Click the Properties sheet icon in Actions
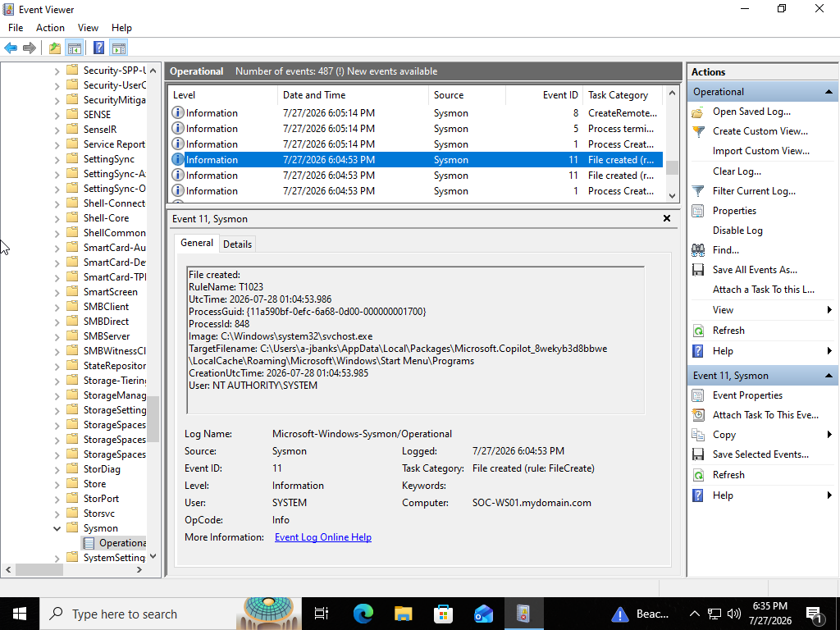Viewport: 840px width, 630px height. 698,211
